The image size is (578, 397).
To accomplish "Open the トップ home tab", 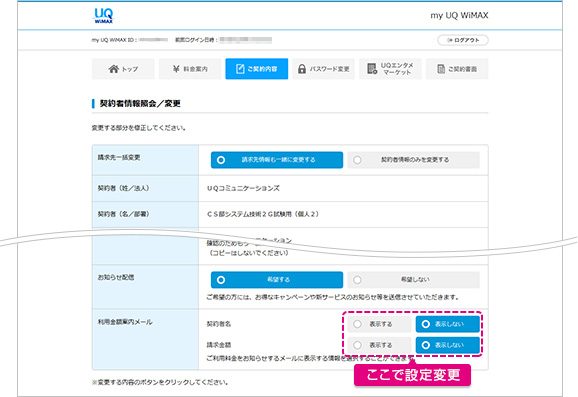I will [123, 69].
